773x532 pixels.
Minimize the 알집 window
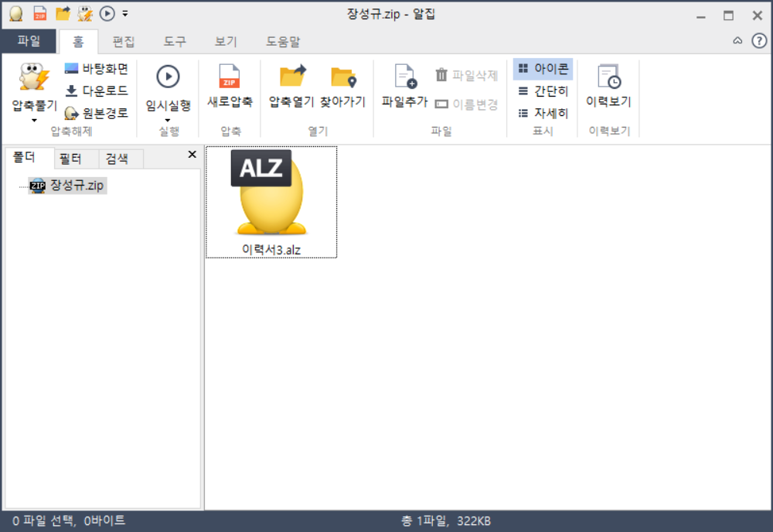point(700,15)
